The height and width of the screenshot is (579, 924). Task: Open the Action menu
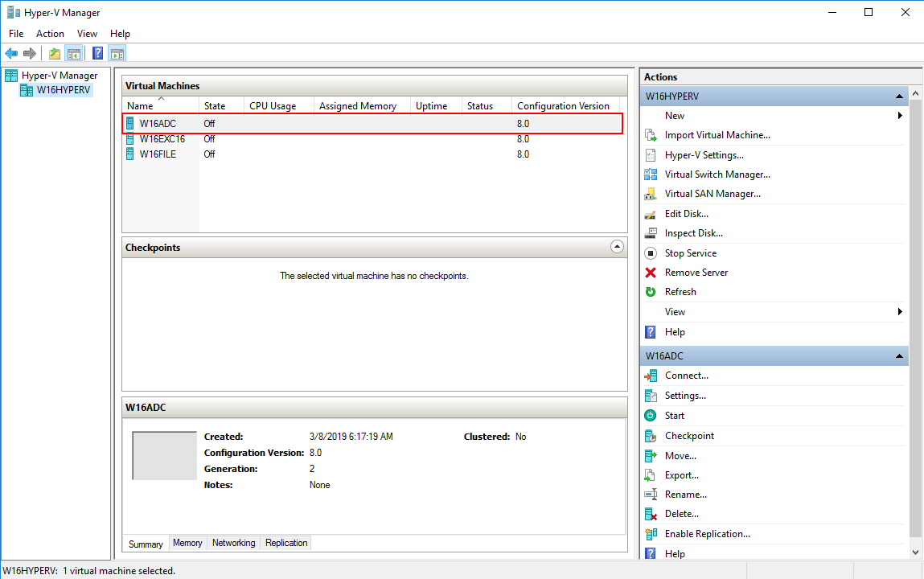pos(50,34)
